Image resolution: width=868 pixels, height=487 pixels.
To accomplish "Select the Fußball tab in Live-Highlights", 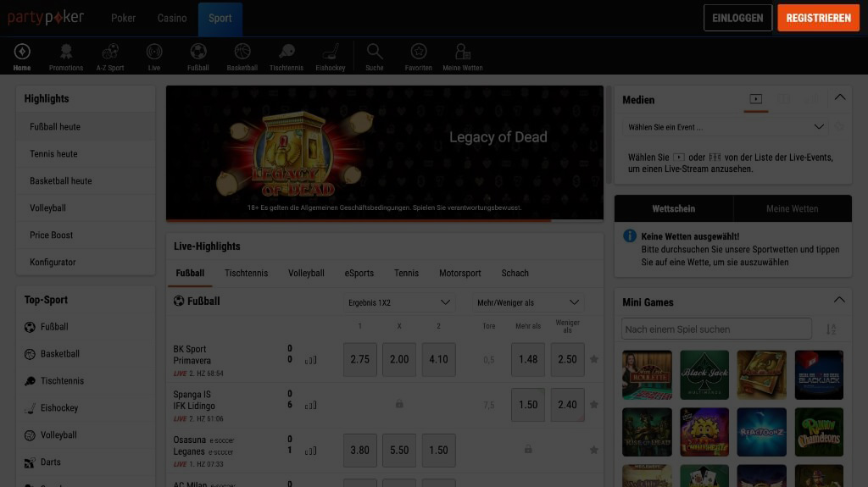I will (x=190, y=274).
